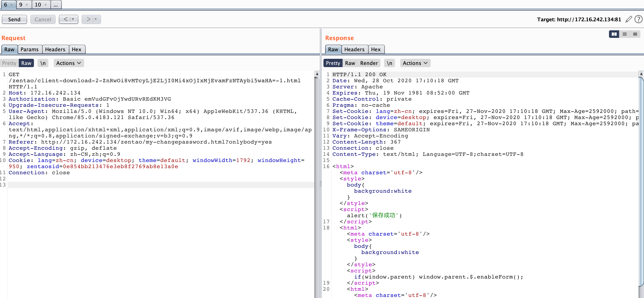Expand the Response Actions dropdown
Image resolution: width=644 pixels, height=298 pixels.
click(x=415, y=63)
